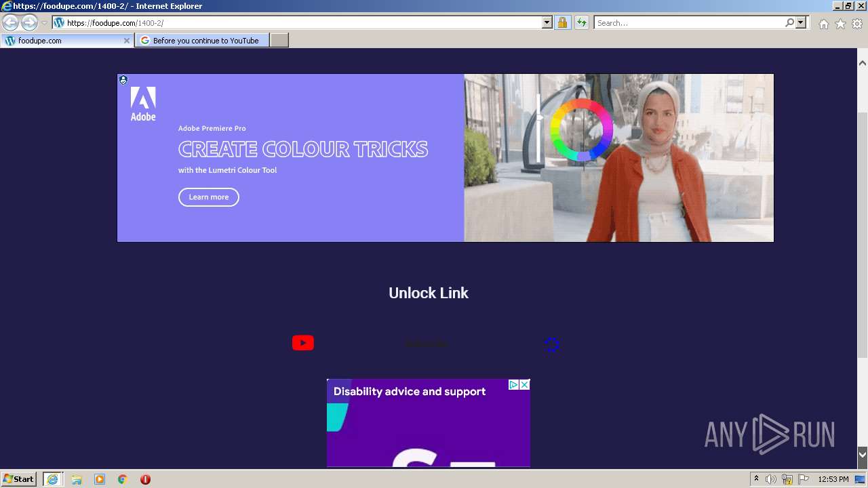Switch to Before you continue to YouTube tab
Image resolution: width=868 pixels, height=488 pixels.
pyautogui.click(x=202, y=41)
